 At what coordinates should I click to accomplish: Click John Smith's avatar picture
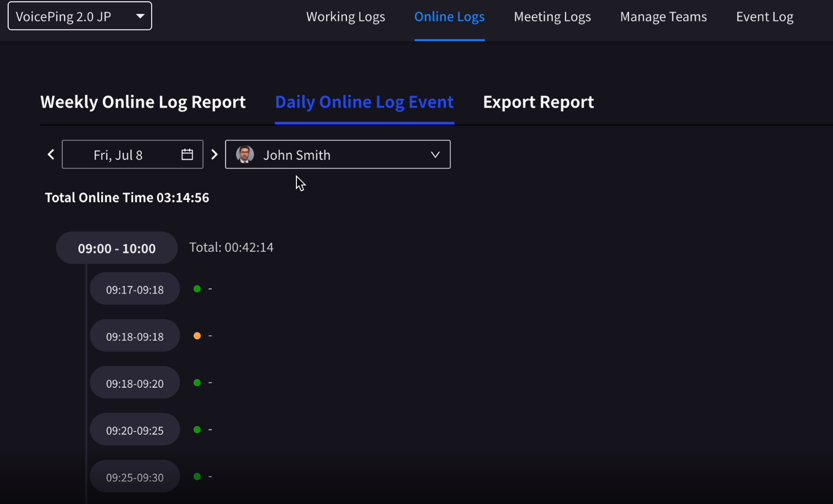coord(245,155)
